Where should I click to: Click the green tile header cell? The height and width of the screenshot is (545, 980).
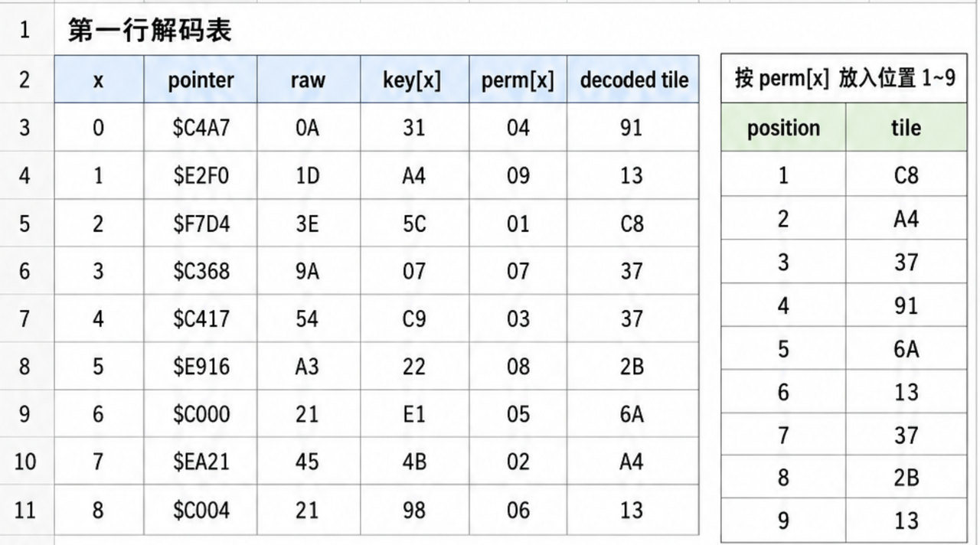click(906, 128)
